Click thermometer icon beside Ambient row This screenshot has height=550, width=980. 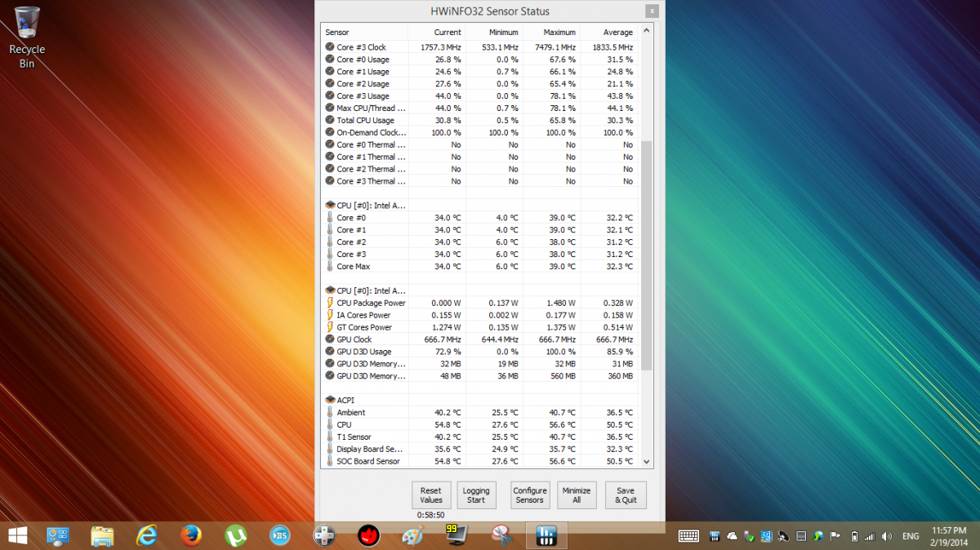330,412
